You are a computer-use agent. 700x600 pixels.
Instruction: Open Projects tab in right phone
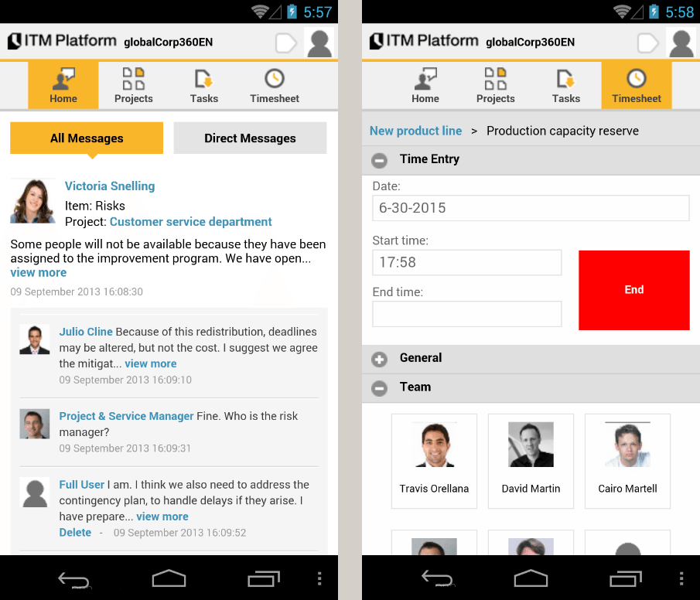(x=496, y=86)
